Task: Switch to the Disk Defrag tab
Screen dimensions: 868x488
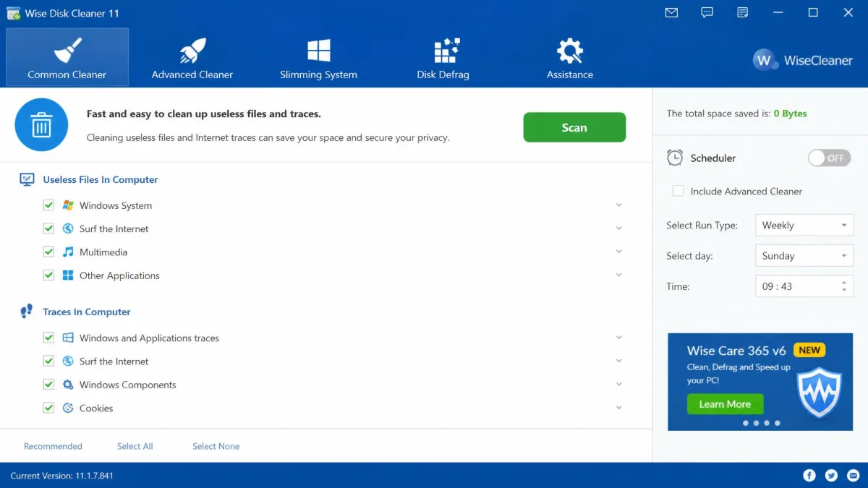Action: click(443, 57)
